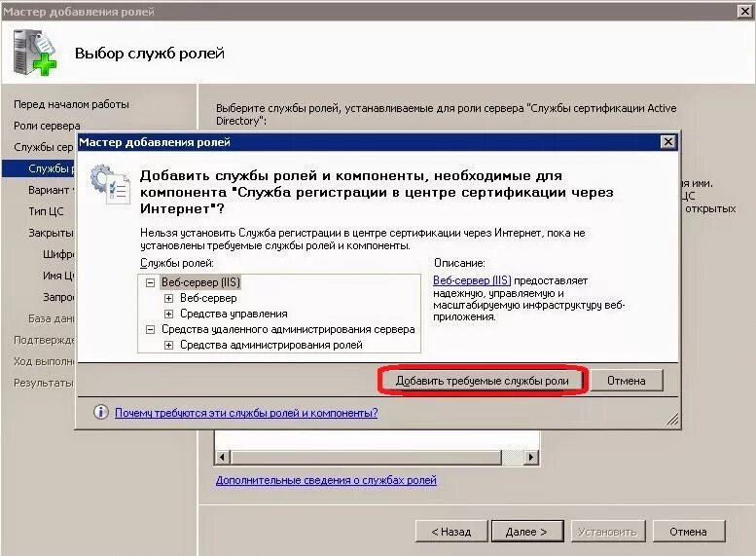The width and height of the screenshot is (756, 556).
Task: Open Дополнительные сведения о службах ролей link
Action: point(326,480)
